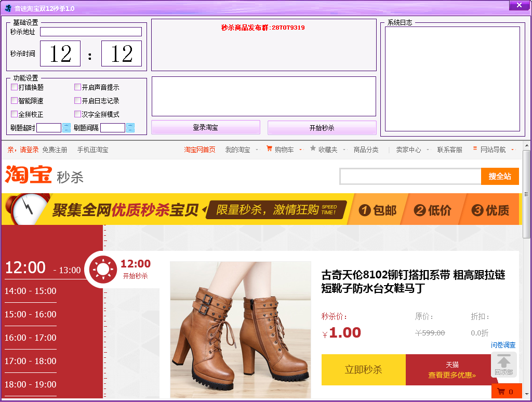The height and width of the screenshot is (402, 532).
Task: Click the 刷题间隔 value field
Action: [x=113, y=128]
